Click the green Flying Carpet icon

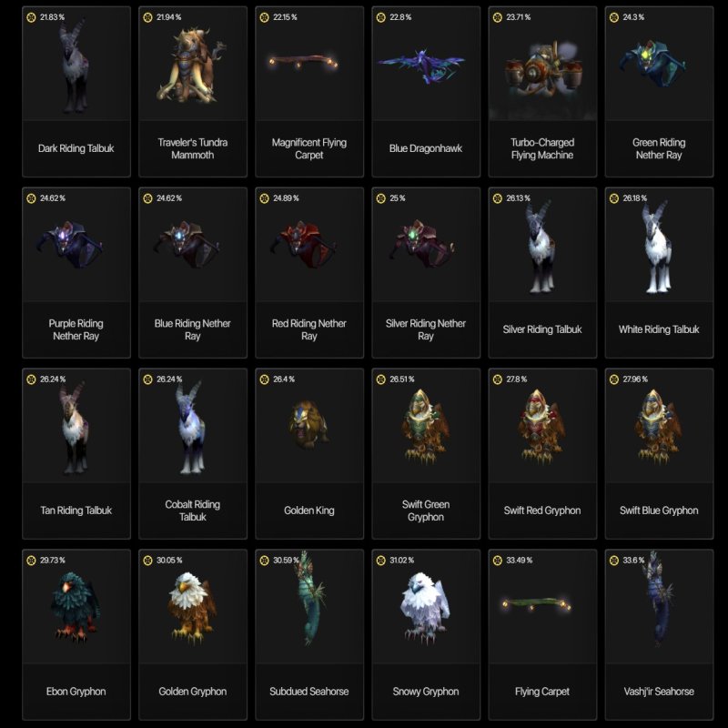tap(537, 604)
